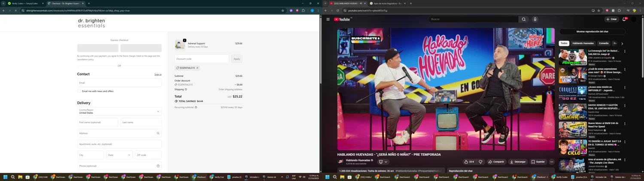Screen dimensions: 644x181
Task: Open tab search dropdown in checkout browser
Action: (x=3, y=3)
